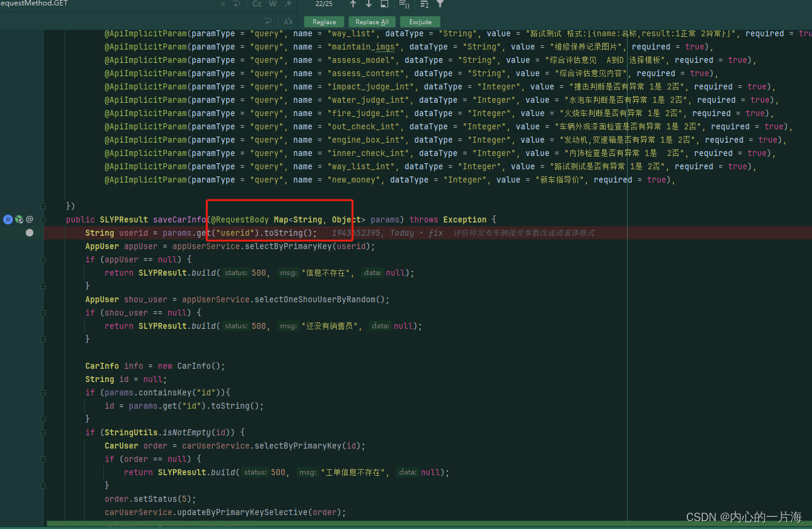Click @RequestBody annotation in method signature
The image size is (812, 529).
tap(239, 219)
